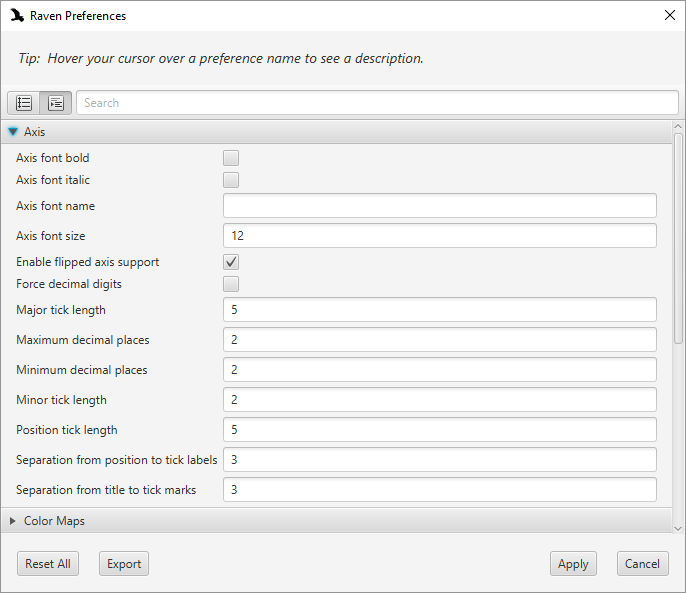This screenshot has height=593, width=686.
Task: Select the Axis font size field
Action: tap(440, 235)
